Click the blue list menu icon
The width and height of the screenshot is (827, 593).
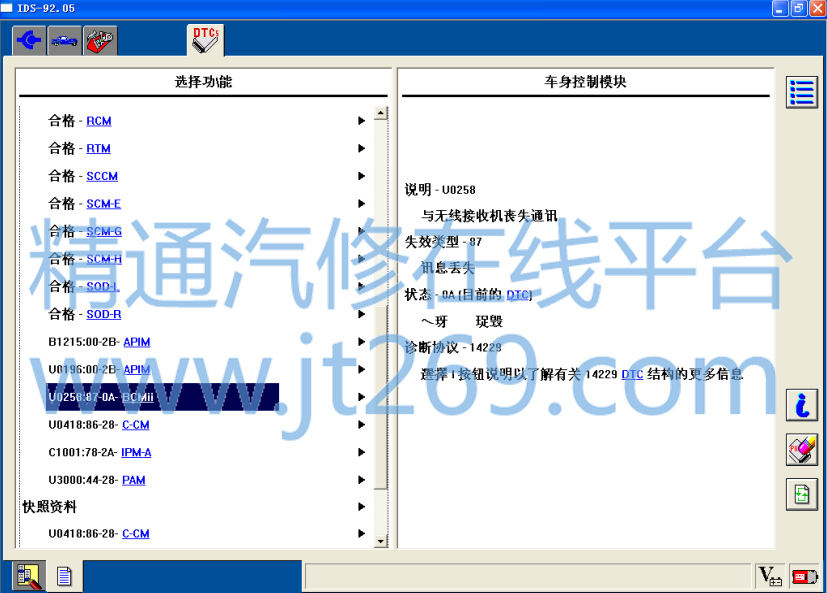[802, 92]
